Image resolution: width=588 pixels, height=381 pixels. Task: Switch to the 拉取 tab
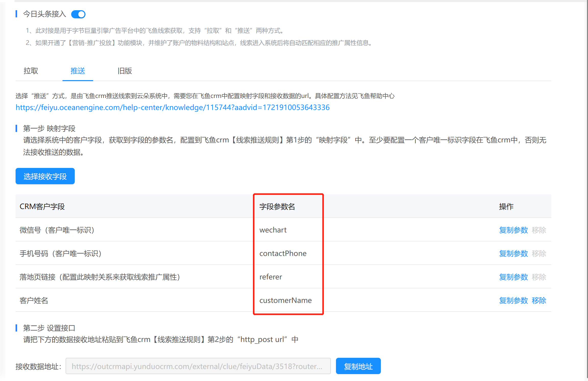(x=31, y=71)
